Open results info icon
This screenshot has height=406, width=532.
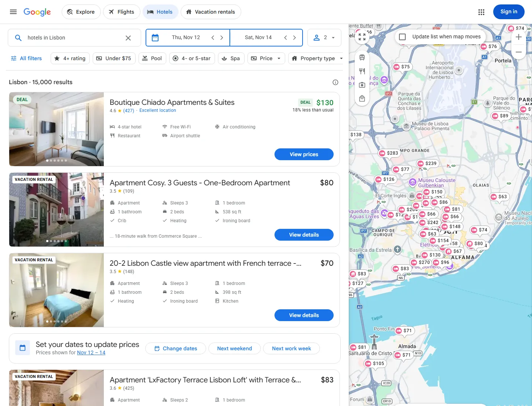[x=335, y=82]
